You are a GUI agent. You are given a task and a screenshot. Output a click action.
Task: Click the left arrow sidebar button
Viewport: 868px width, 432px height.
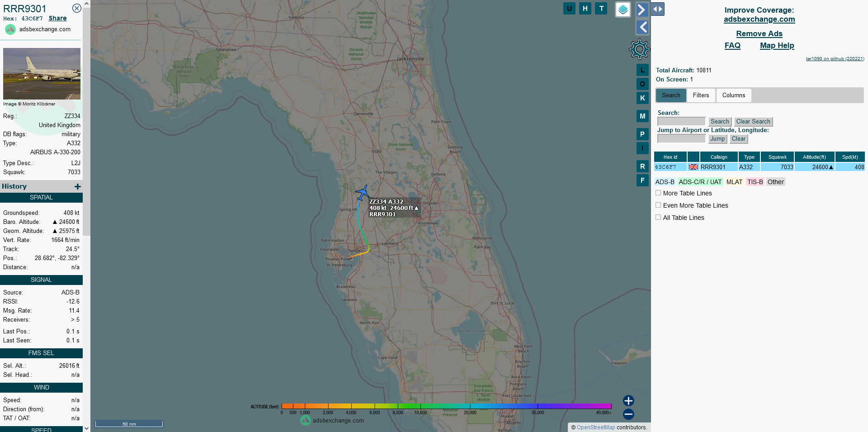[x=642, y=28]
